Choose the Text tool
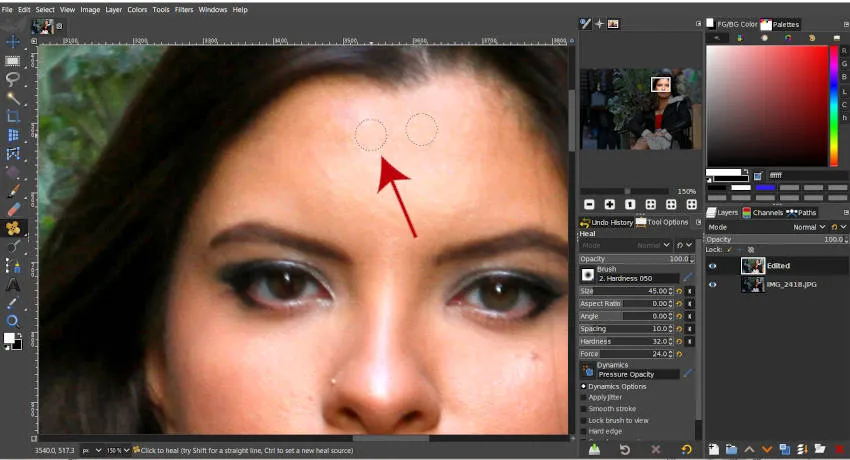This screenshot has height=460, width=850. coord(13,284)
